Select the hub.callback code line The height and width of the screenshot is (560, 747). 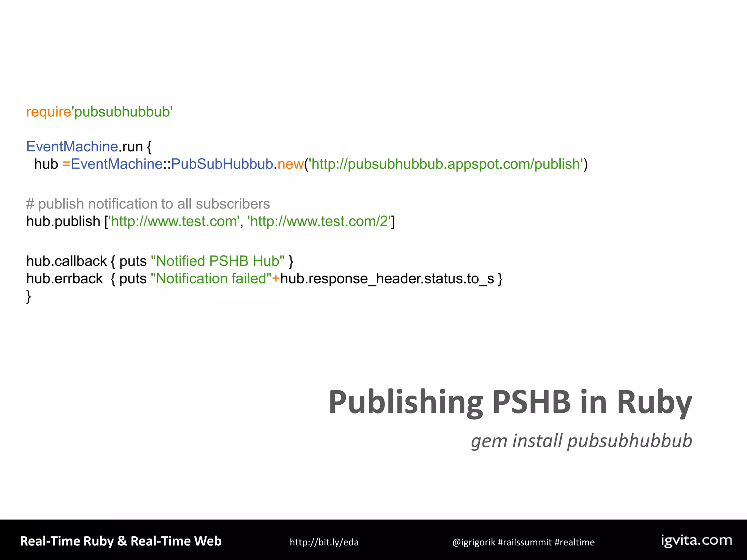pyautogui.click(x=160, y=261)
